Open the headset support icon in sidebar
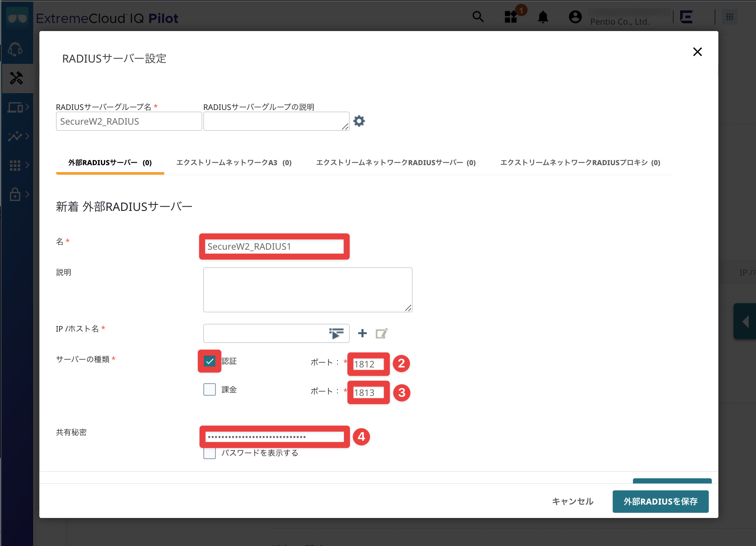 tap(16, 49)
